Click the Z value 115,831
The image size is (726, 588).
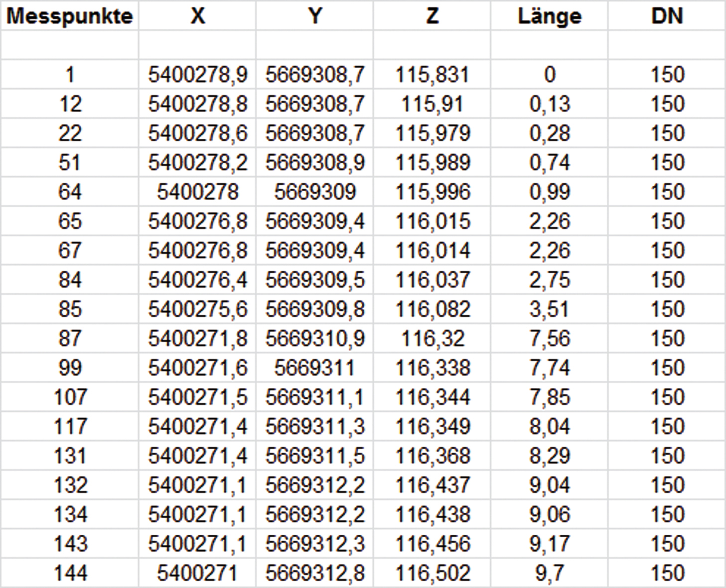432,75
